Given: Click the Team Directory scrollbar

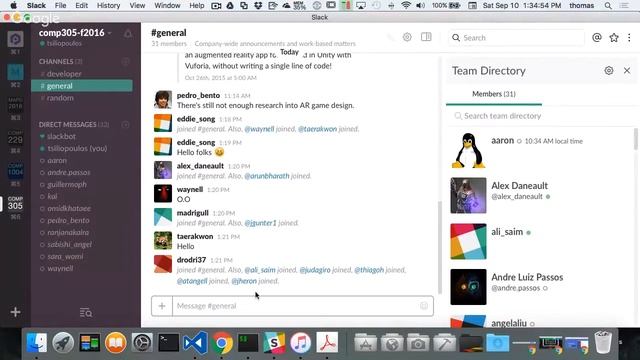Looking at the screenshot, I should click(x=636, y=139).
